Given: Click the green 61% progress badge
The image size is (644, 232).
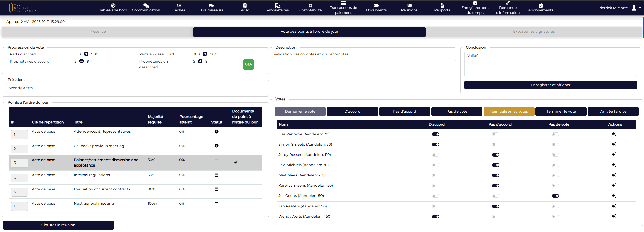Looking at the screenshot, I should coord(248,64).
